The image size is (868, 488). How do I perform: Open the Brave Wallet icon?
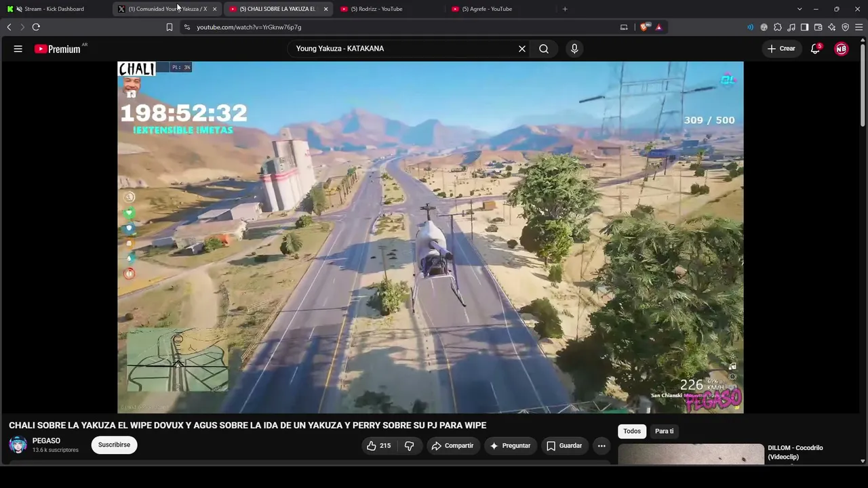point(818,27)
